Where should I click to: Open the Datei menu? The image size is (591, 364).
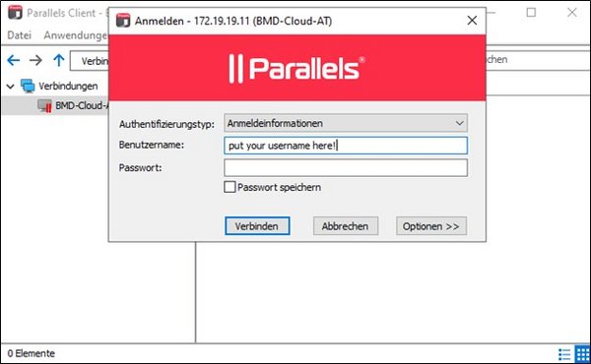click(x=20, y=35)
